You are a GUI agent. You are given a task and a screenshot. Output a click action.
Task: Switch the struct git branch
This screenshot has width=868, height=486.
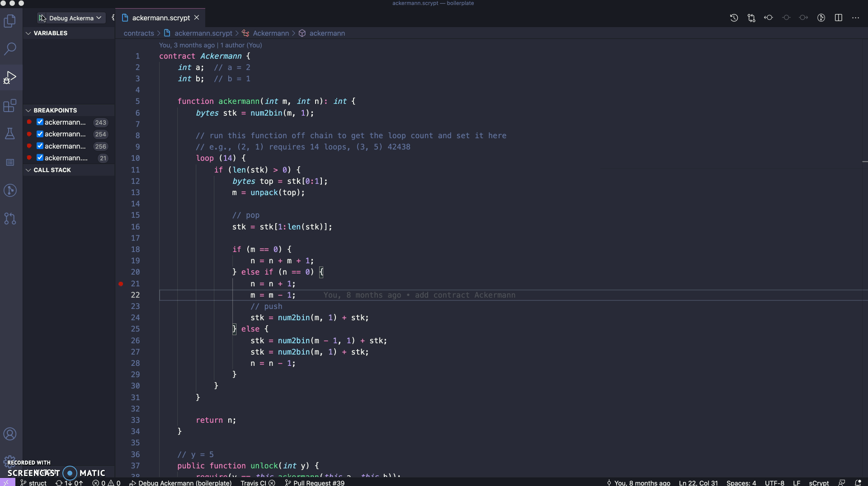pyautogui.click(x=33, y=483)
